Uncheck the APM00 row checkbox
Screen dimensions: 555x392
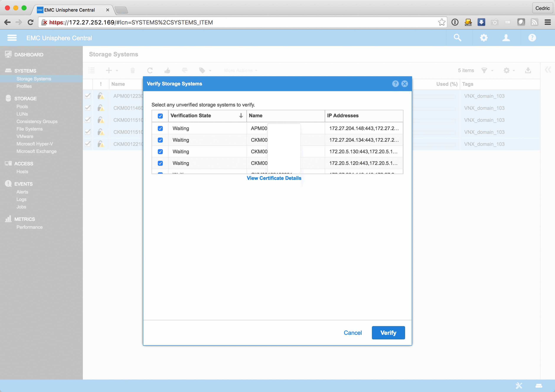tap(160, 128)
